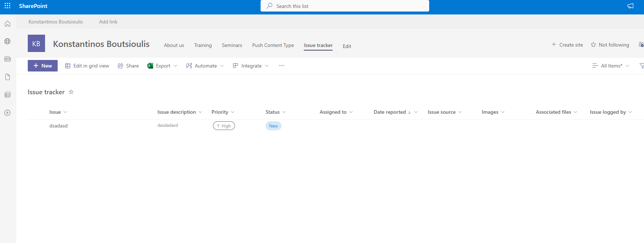Click the Konstantinos Boutsioulis site title
Screen dimensions: 644x243
(101, 44)
